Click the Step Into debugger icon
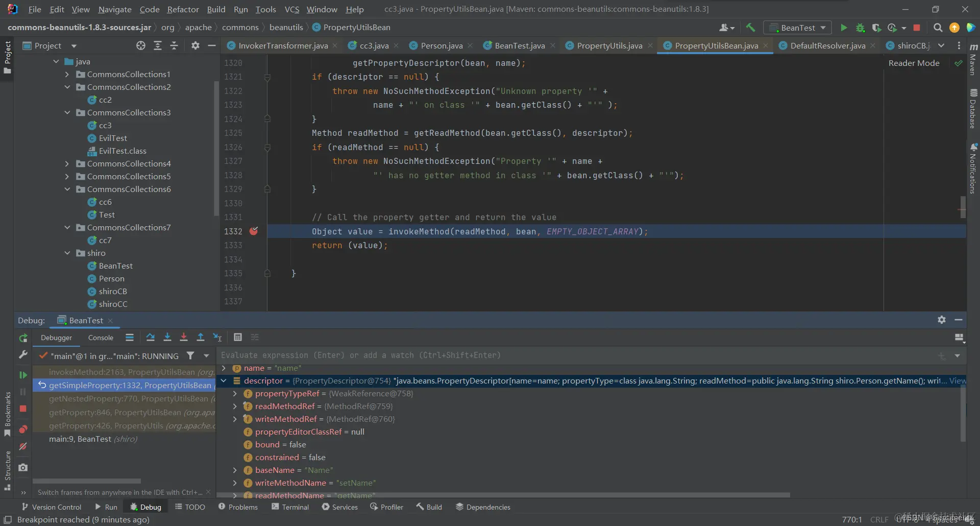This screenshot has width=980, height=526. coord(167,337)
